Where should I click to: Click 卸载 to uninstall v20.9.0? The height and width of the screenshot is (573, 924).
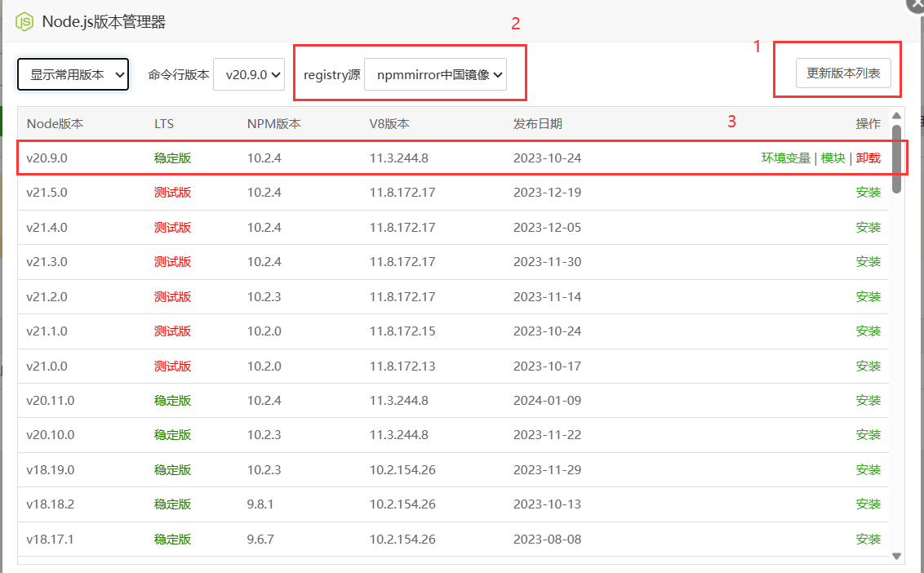pyautogui.click(x=868, y=158)
